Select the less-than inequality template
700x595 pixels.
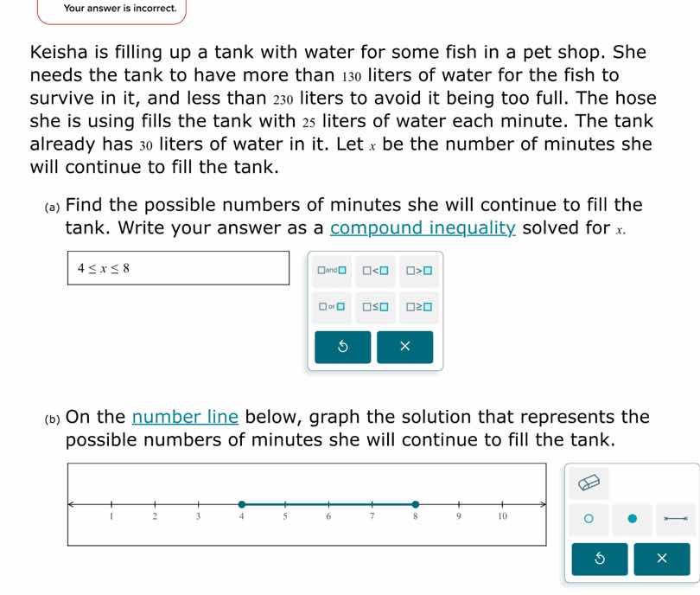pos(373,270)
